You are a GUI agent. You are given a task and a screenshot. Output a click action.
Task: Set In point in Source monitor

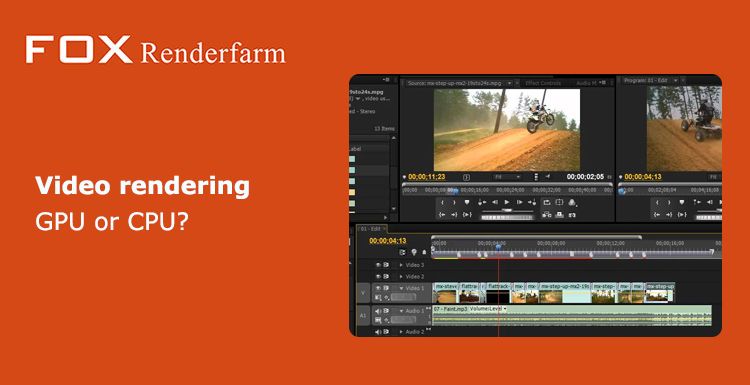442,202
